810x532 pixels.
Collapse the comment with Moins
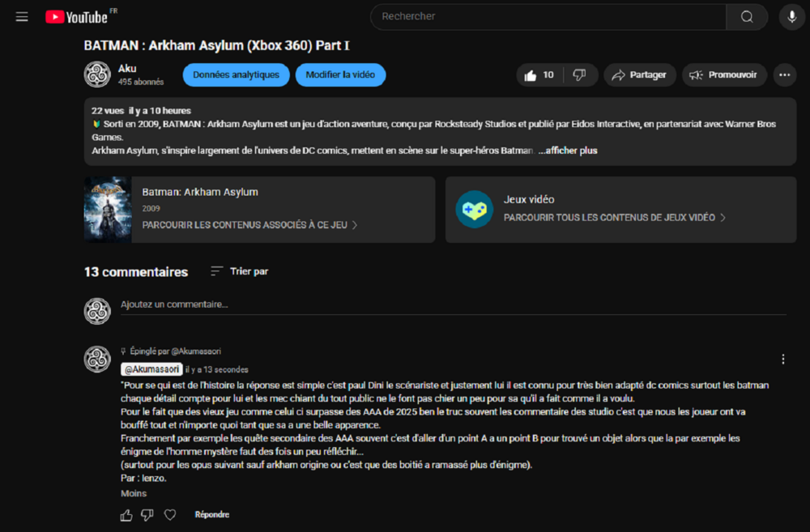[x=134, y=493]
